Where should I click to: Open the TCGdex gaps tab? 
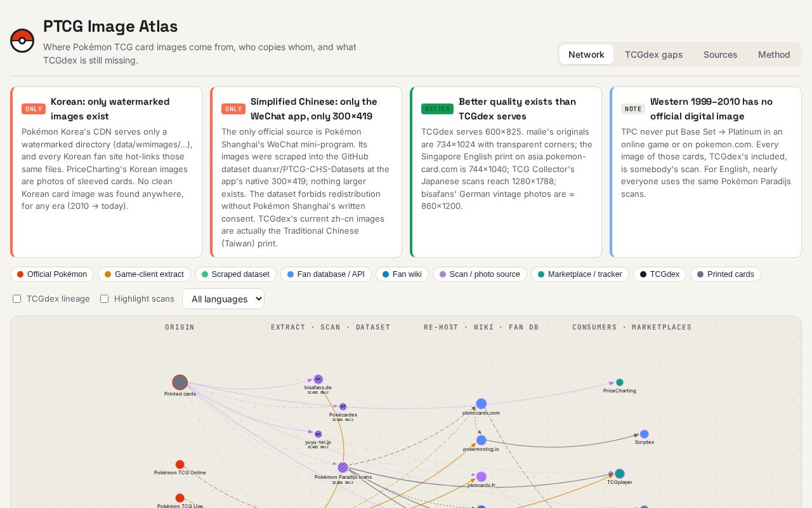(654, 55)
